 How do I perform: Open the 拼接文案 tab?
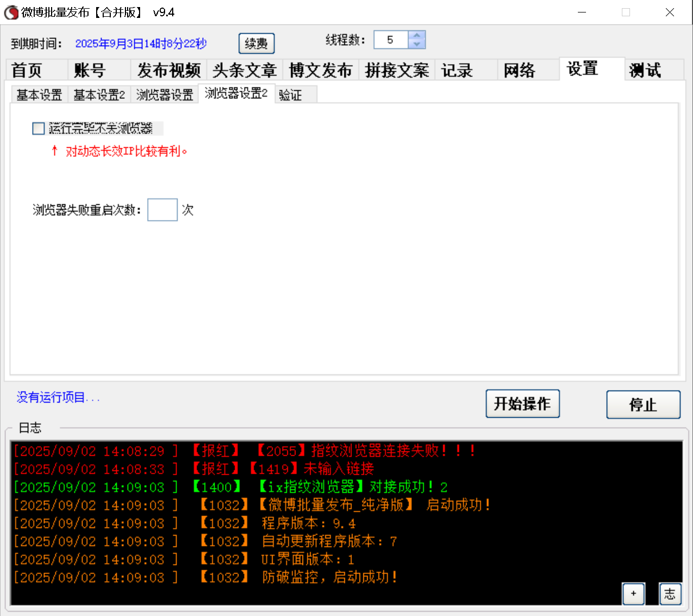click(x=396, y=70)
